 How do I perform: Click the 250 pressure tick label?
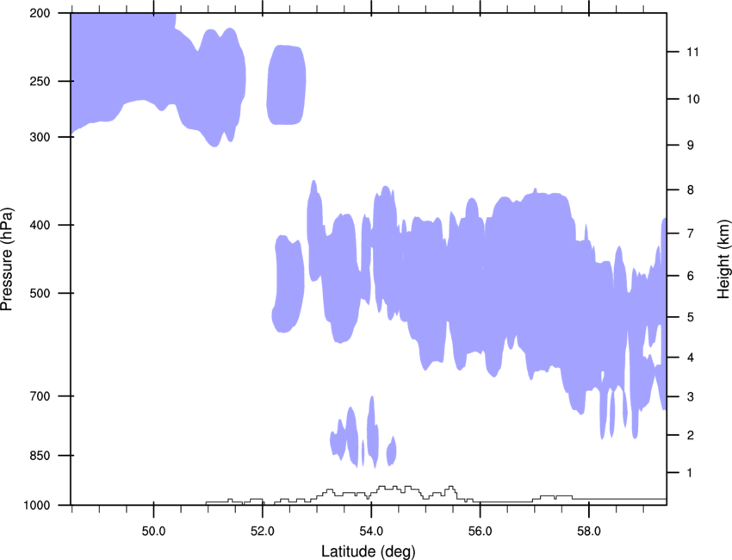click(x=40, y=81)
